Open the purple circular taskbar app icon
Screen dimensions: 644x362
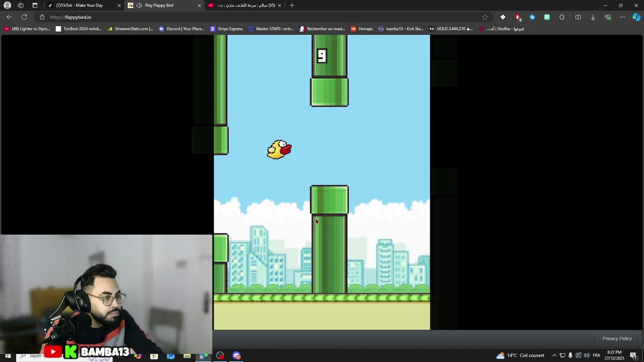click(236, 356)
